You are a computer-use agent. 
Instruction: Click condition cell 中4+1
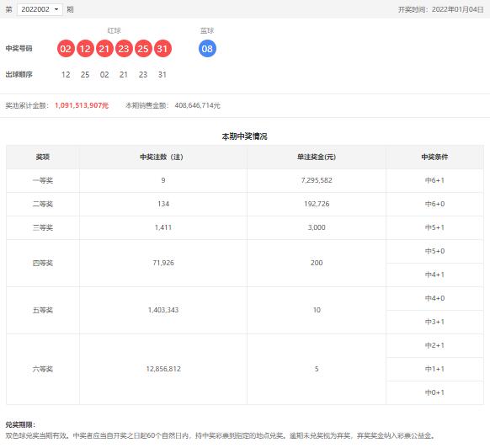434,275
